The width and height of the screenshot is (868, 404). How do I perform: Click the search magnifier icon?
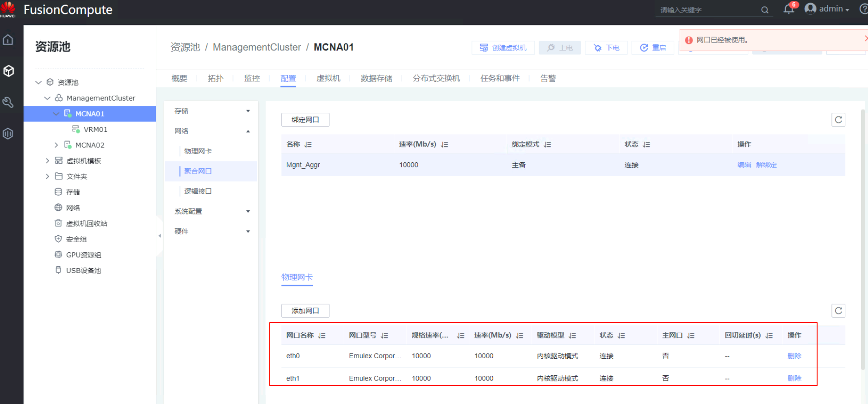[x=765, y=10]
